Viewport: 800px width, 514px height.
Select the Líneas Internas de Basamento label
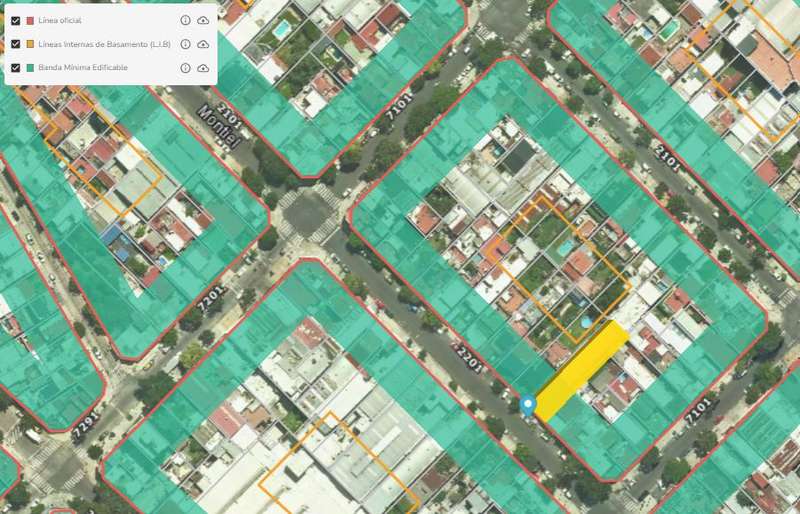tap(104, 44)
